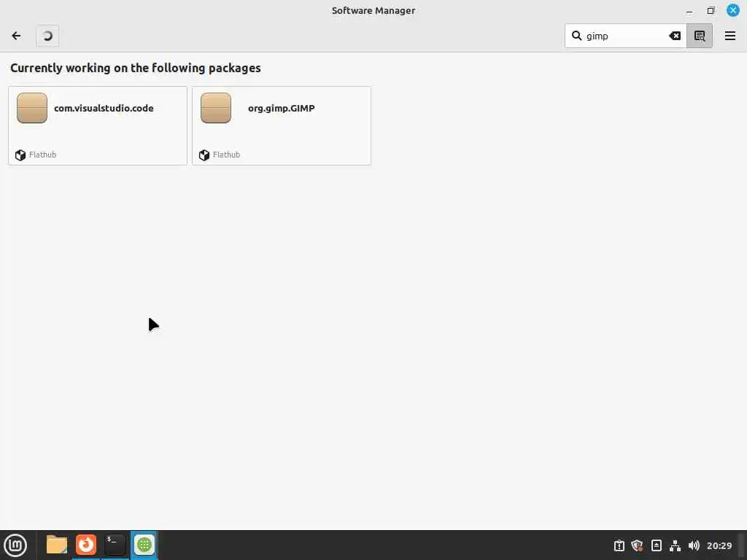Click the magnifier icon in search box
Screen dimensions: 747x560
576,36
